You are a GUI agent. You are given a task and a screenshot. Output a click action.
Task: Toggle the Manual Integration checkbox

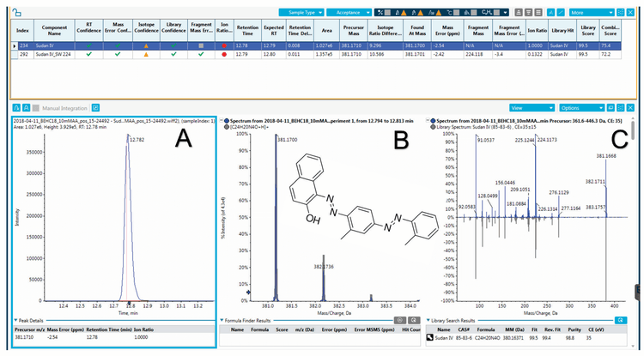[36, 109]
